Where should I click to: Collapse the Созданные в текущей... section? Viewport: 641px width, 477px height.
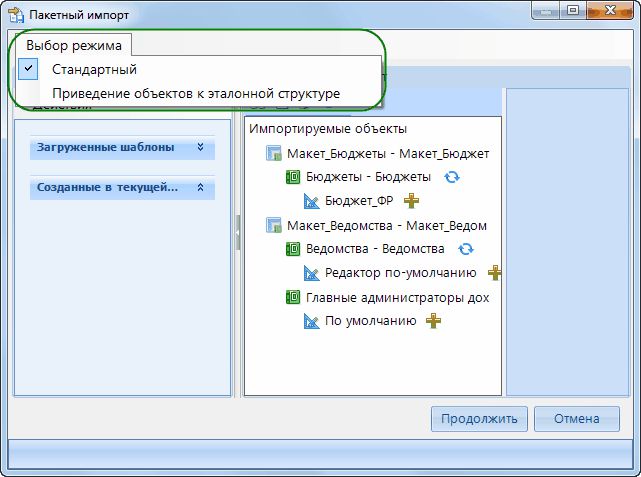point(200,187)
